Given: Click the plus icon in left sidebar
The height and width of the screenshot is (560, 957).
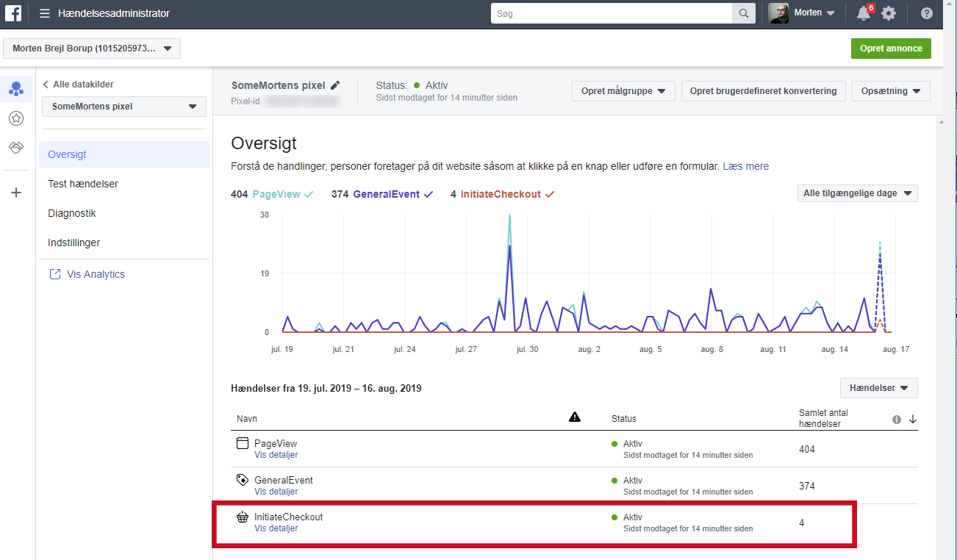Looking at the screenshot, I should click(x=16, y=193).
